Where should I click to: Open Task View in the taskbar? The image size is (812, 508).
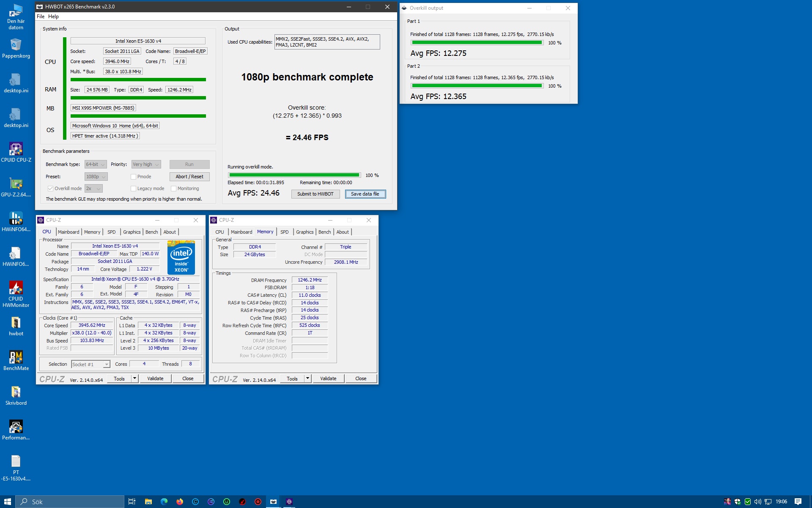pyautogui.click(x=132, y=502)
